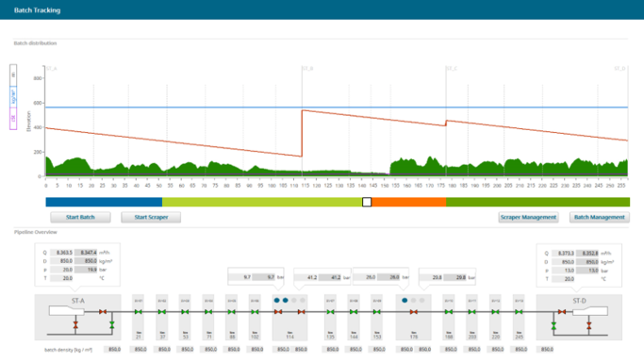Toggle the cSt viscosity axis selector

point(13,119)
